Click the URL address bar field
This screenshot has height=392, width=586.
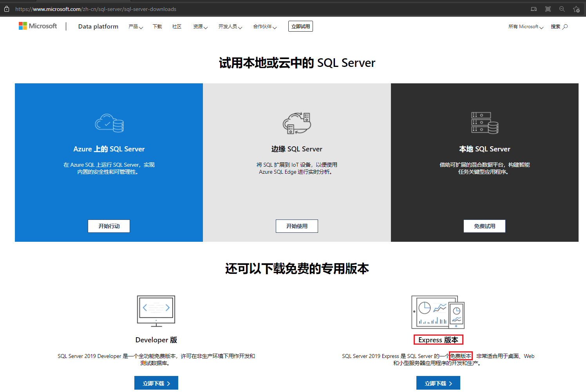[x=235, y=9]
